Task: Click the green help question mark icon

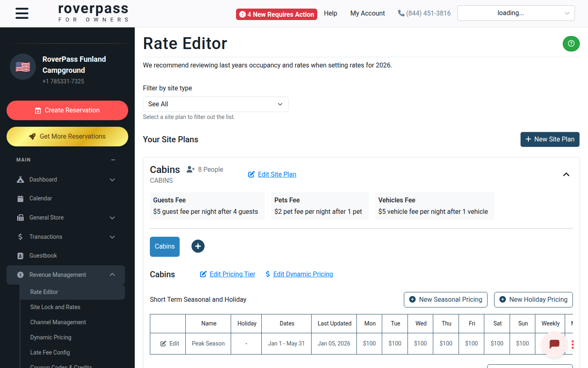Action: 571,43
